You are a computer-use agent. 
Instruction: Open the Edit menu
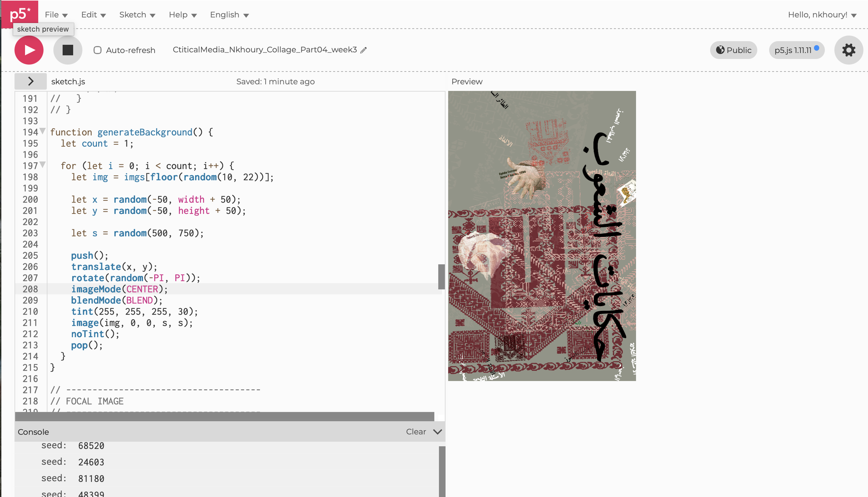(93, 15)
